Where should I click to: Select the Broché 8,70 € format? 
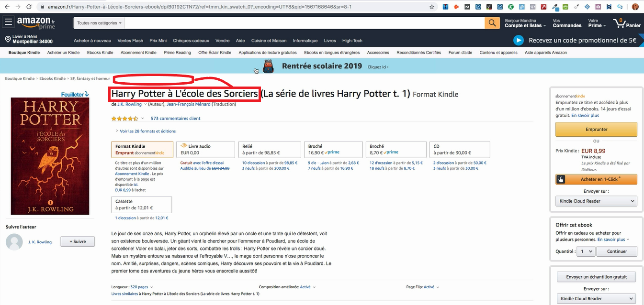[396, 150]
